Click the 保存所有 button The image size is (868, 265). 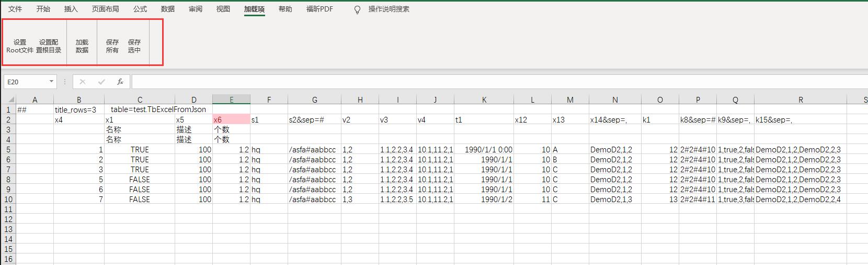[112, 46]
